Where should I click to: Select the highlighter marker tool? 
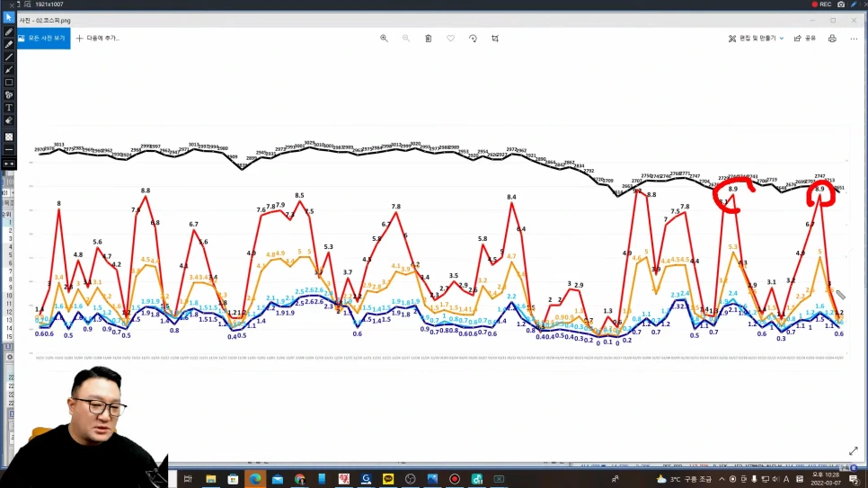point(8,44)
